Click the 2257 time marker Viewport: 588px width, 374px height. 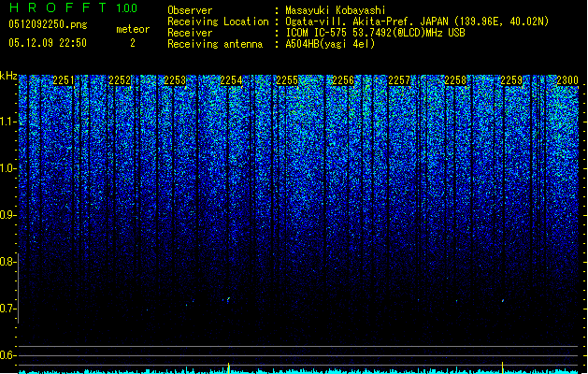click(x=399, y=80)
